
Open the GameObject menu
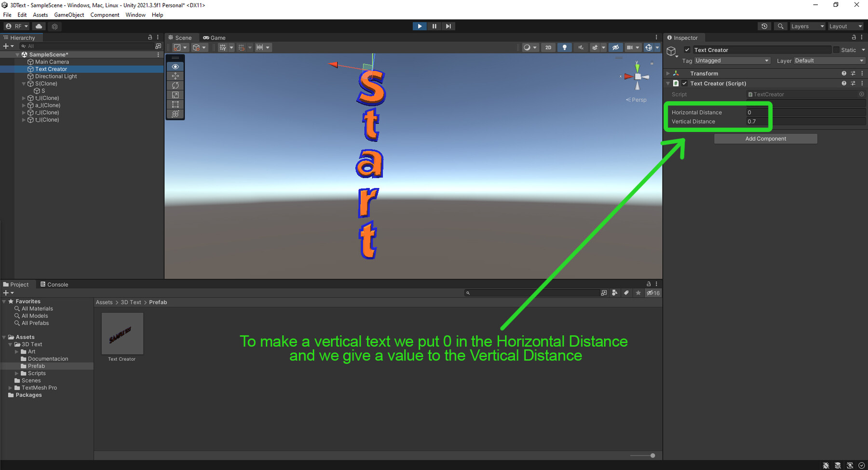[x=69, y=15]
